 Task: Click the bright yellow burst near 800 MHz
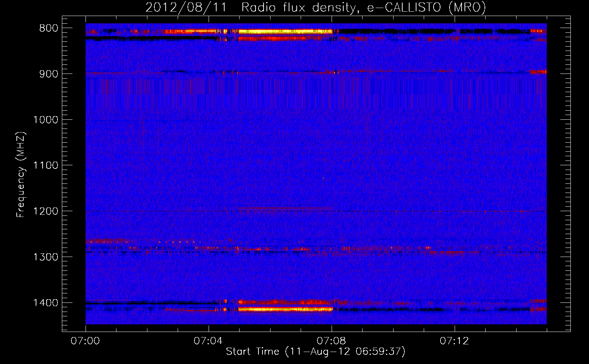point(286,32)
